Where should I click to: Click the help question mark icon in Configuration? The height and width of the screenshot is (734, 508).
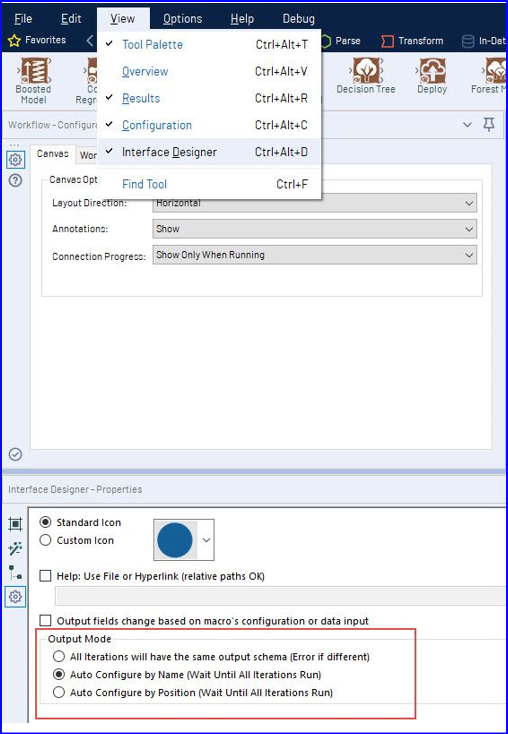15,181
